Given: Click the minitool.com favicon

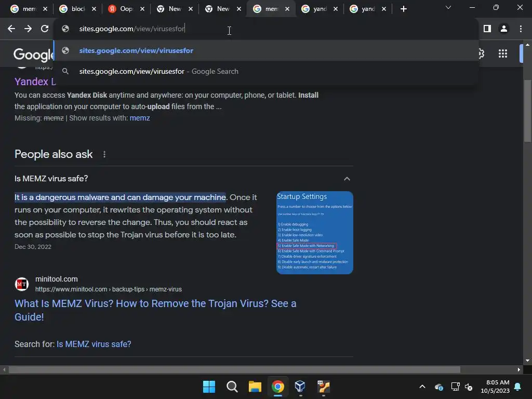Looking at the screenshot, I should 22,284.
